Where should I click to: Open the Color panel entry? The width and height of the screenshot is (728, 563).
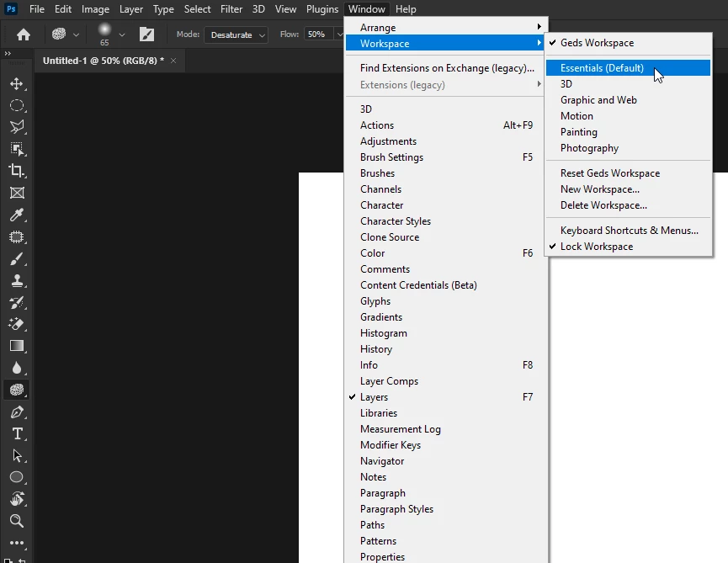(x=444, y=253)
